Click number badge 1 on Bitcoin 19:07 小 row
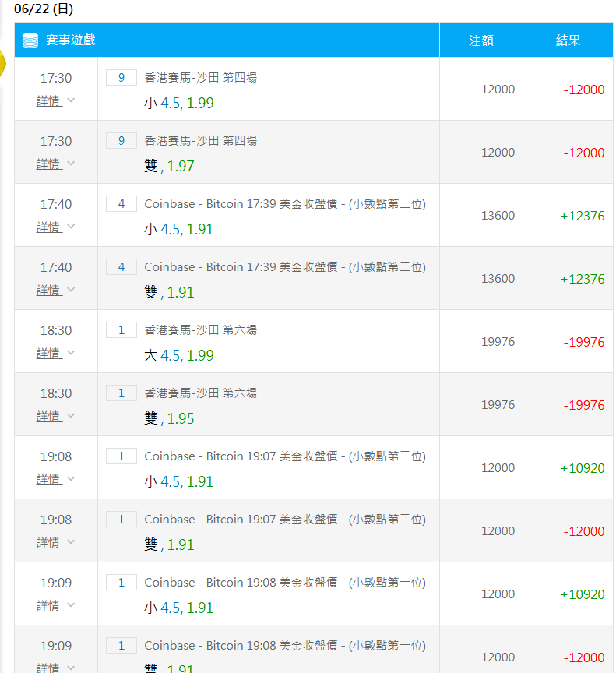The image size is (616, 673). click(121, 456)
